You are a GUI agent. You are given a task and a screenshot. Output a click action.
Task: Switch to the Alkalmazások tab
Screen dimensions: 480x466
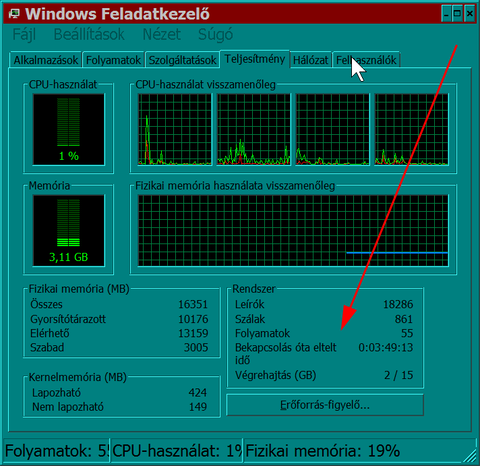pyautogui.click(x=46, y=60)
